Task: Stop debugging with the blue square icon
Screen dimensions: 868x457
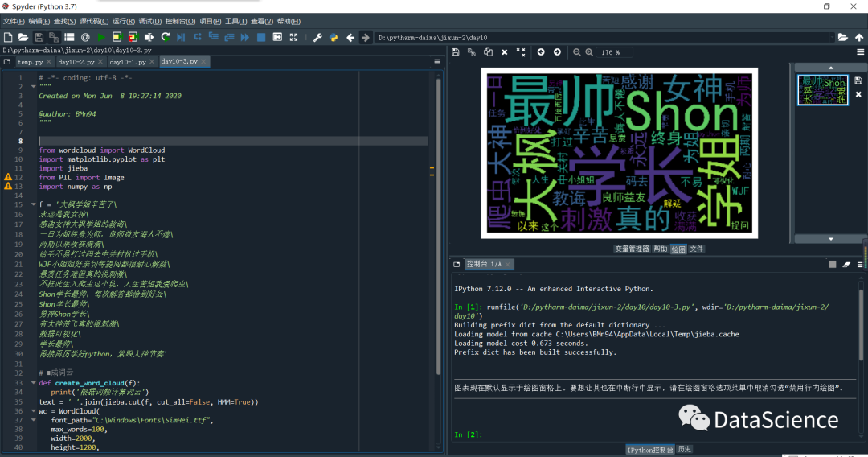Action: [261, 37]
